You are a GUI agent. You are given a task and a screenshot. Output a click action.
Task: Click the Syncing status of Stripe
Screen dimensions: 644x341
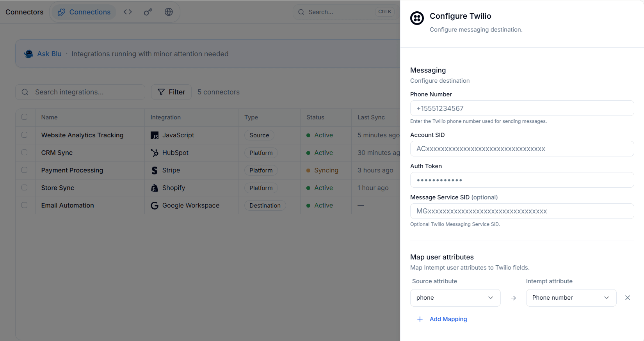coord(322,170)
